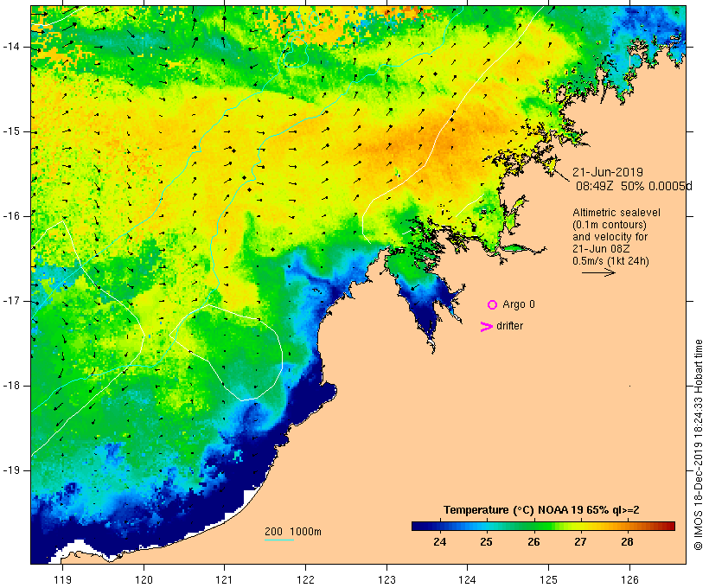Click the latitude label -18
This screenshot has width=709, height=588.
[x=10, y=386]
